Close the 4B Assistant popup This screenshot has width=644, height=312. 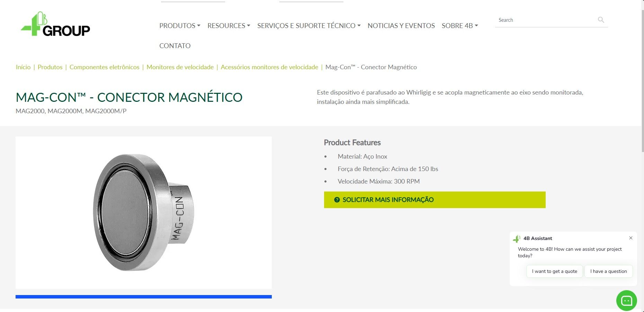(x=631, y=238)
